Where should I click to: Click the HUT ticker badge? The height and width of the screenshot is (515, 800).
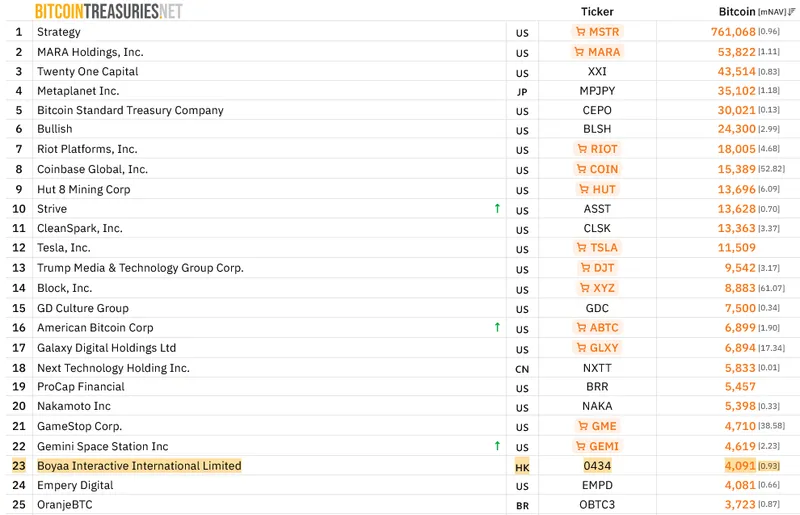tap(597, 189)
